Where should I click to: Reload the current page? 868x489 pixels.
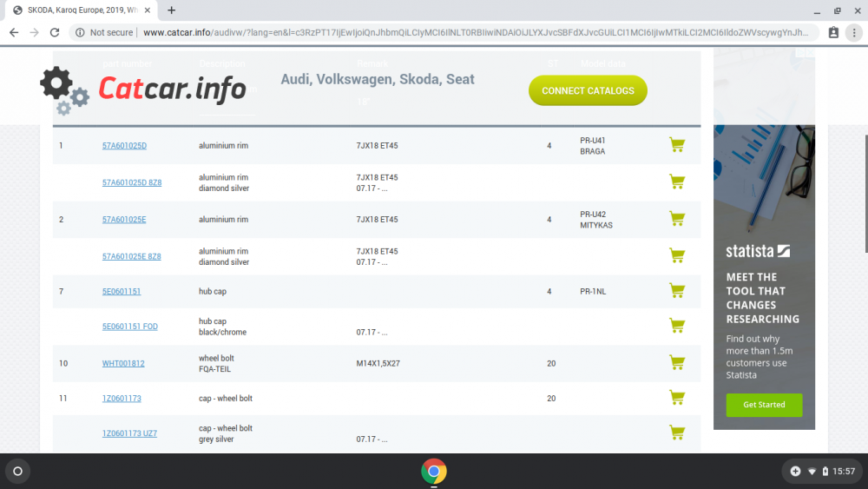pos(55,33)
